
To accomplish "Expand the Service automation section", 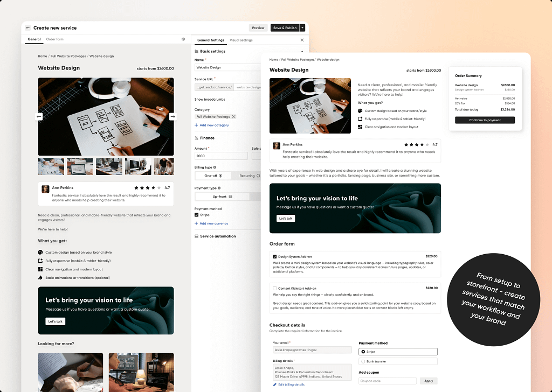I will click(x=218, y=236).
